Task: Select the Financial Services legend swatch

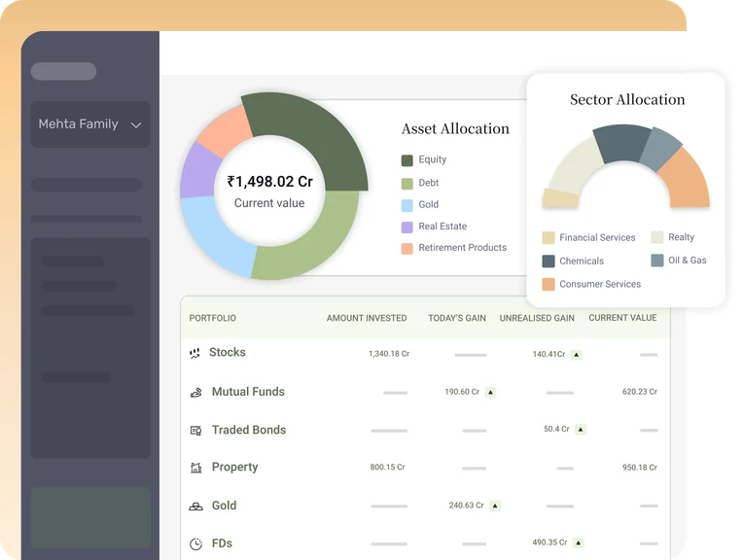Action: 548,237
